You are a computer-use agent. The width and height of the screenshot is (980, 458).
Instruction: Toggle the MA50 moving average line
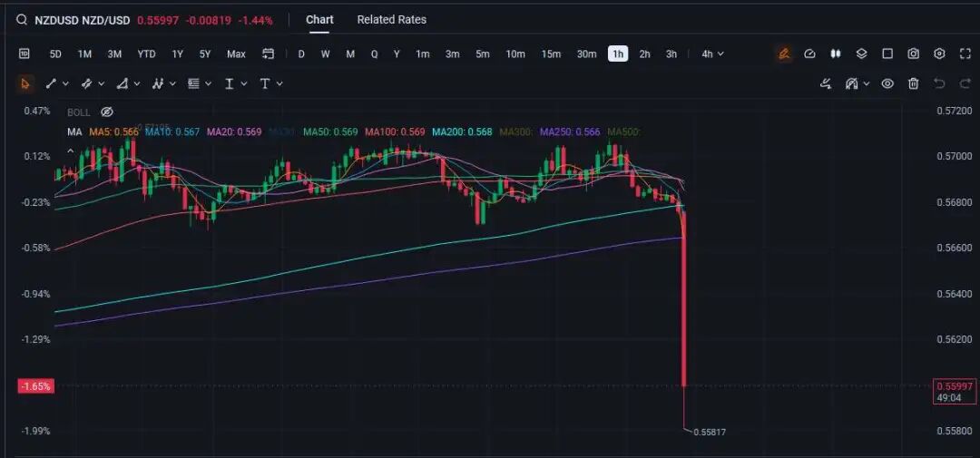tap(330, 132)
